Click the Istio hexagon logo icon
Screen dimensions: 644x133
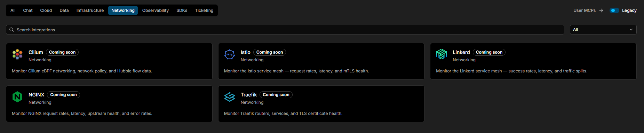(x=230, y=54)
